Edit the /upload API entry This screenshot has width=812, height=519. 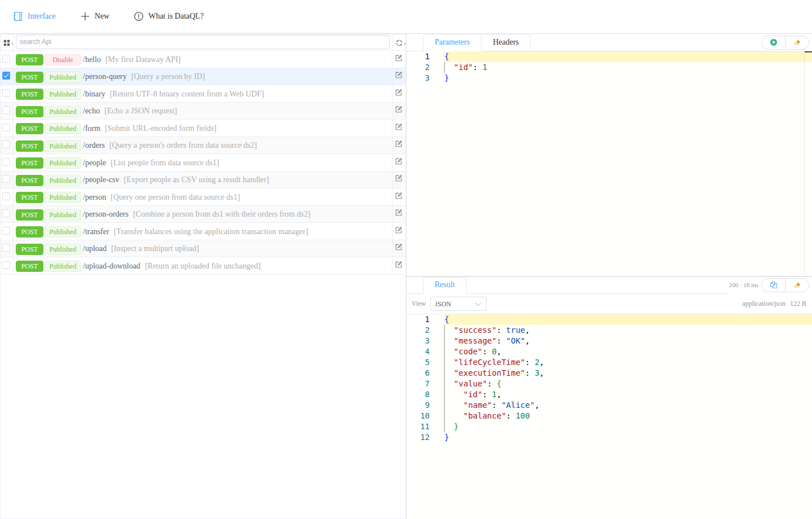click(399, 247)
